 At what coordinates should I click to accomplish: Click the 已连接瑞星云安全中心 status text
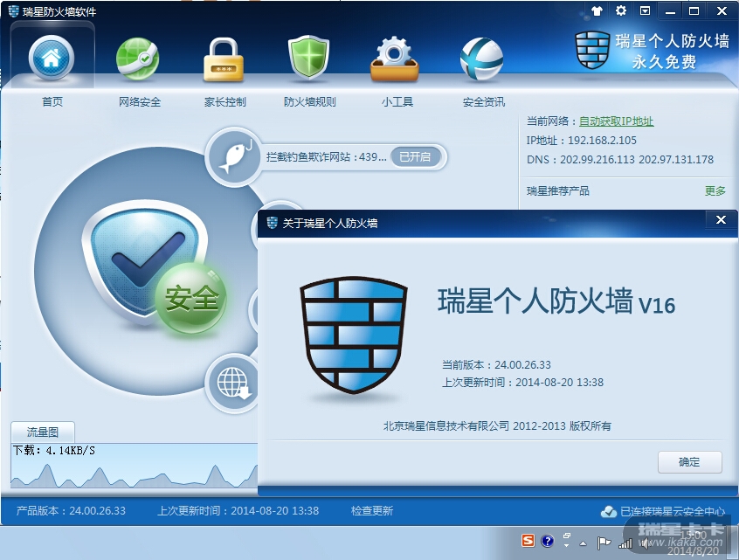(x=673, y=511)
